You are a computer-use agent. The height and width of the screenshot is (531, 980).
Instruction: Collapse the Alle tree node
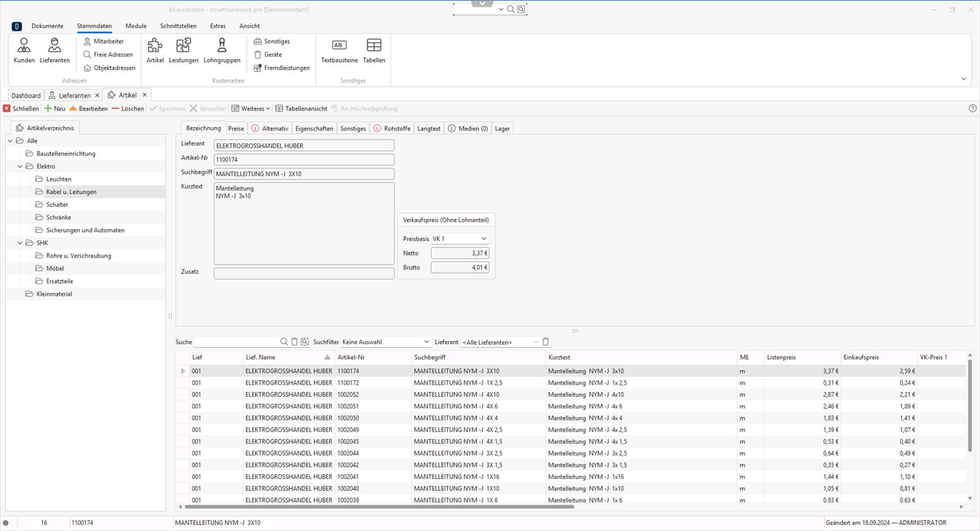click(11, 141)
